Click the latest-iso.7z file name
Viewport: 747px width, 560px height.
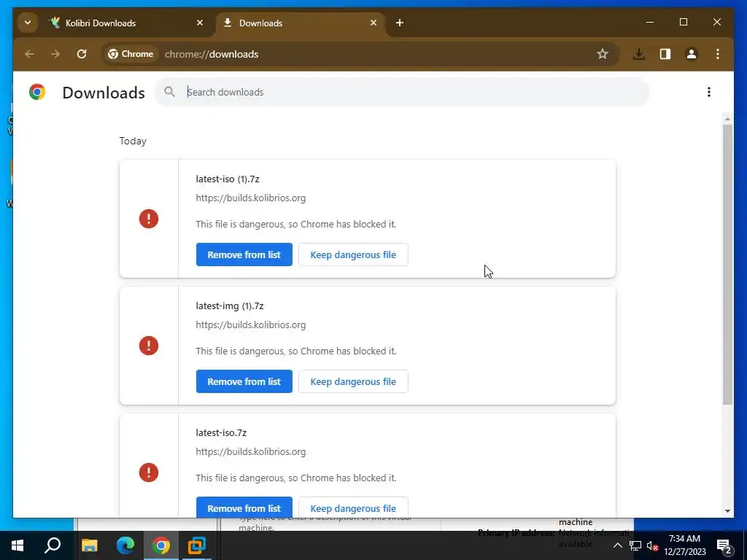pyautogui.click(x=221, y=433)
